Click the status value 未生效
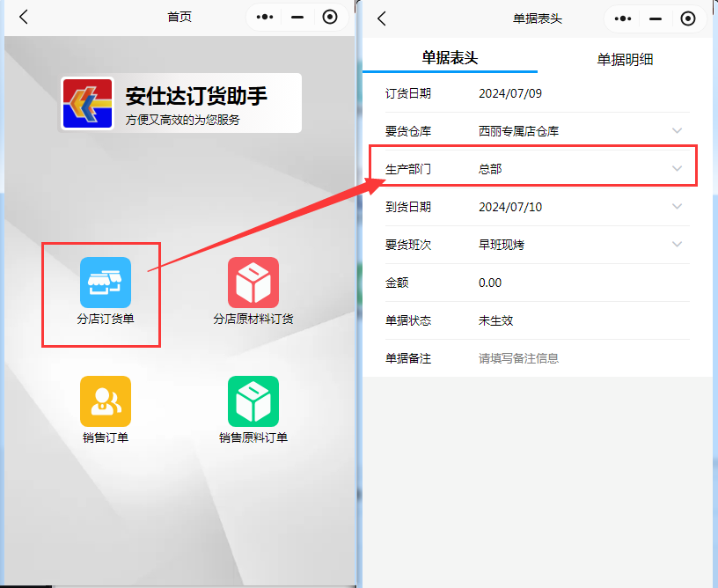Image resolution: width=718 pixels, height=588 pixels. (x=495, y=320)
